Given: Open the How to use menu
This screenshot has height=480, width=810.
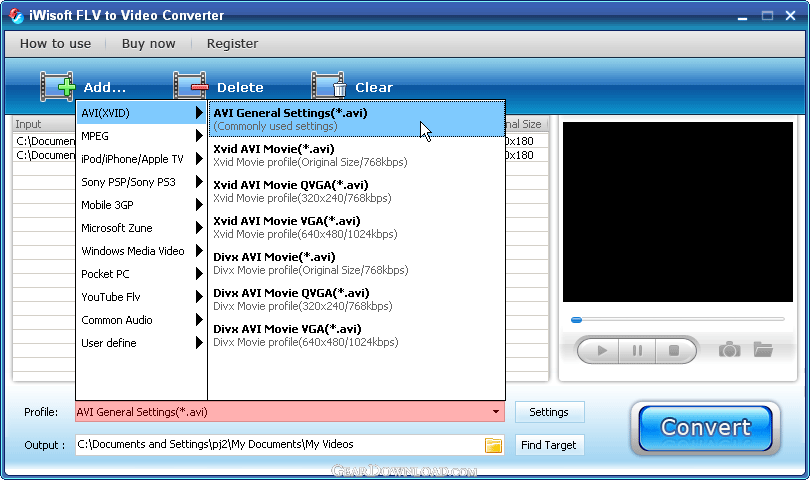Looking at the screenshot, I should [x=55, y=44].
